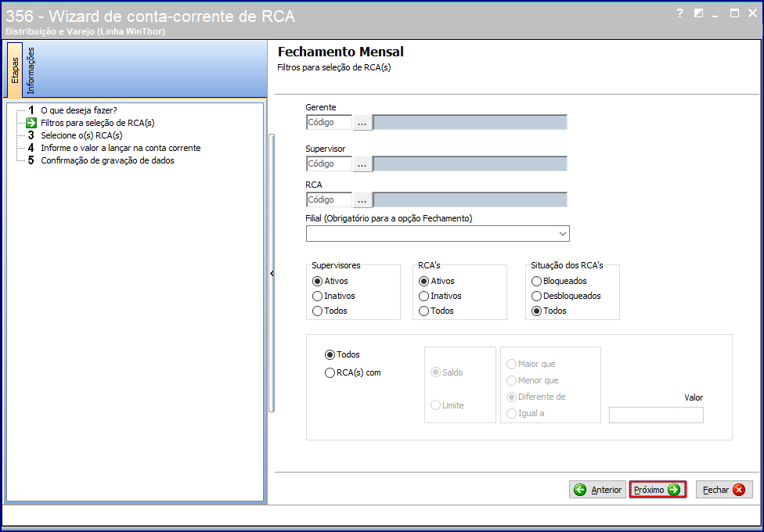
Task: Switch to the Informações tab
Action: (31, 70)
